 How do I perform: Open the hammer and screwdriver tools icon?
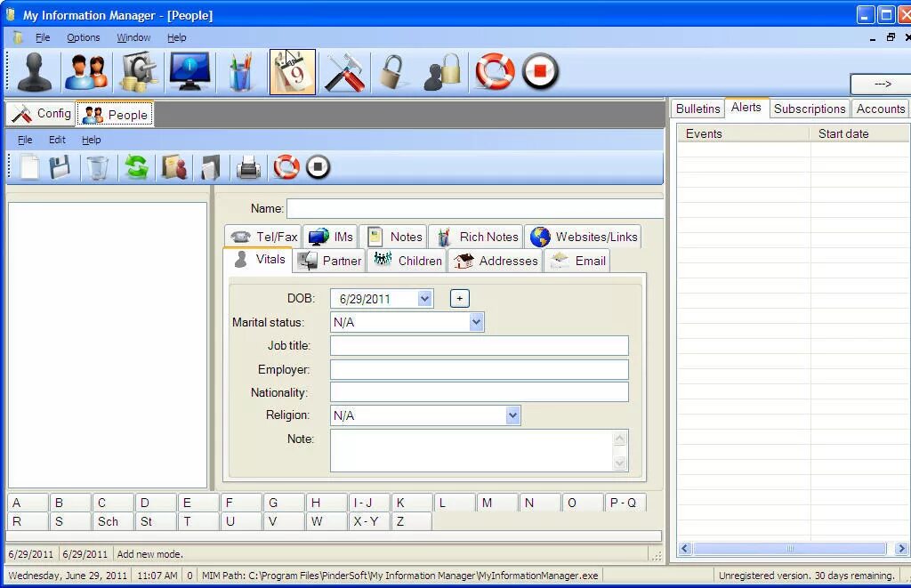(344, 72)
